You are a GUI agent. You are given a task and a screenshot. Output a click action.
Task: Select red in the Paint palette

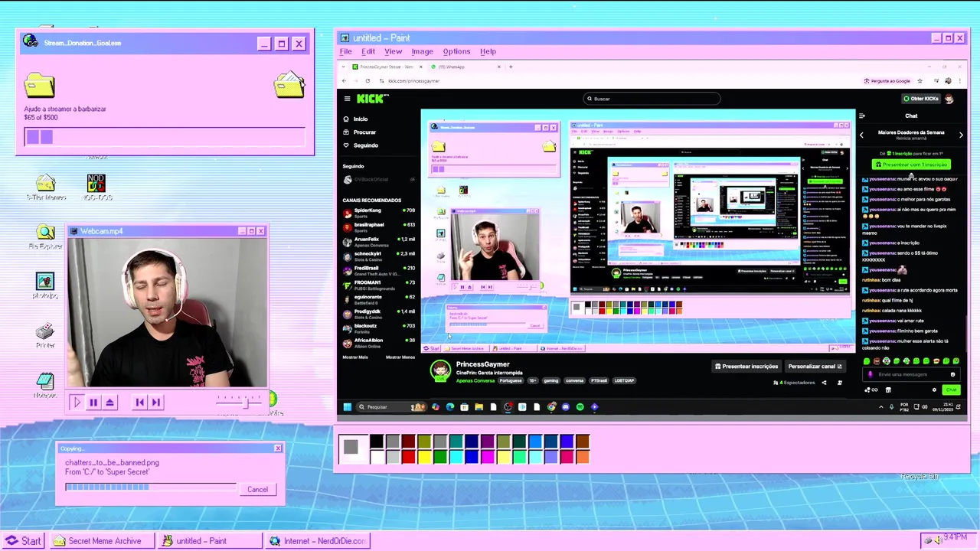coord(408,457)
